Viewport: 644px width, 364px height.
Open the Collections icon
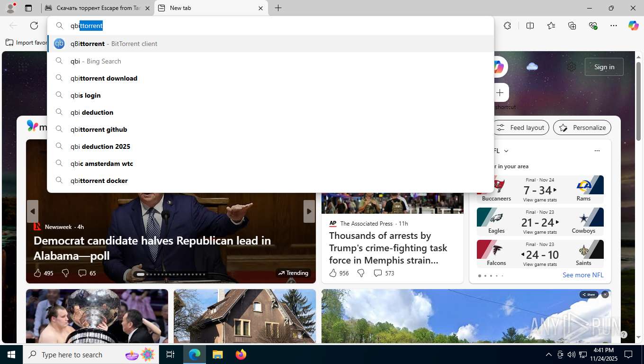(x=572, y=26)
